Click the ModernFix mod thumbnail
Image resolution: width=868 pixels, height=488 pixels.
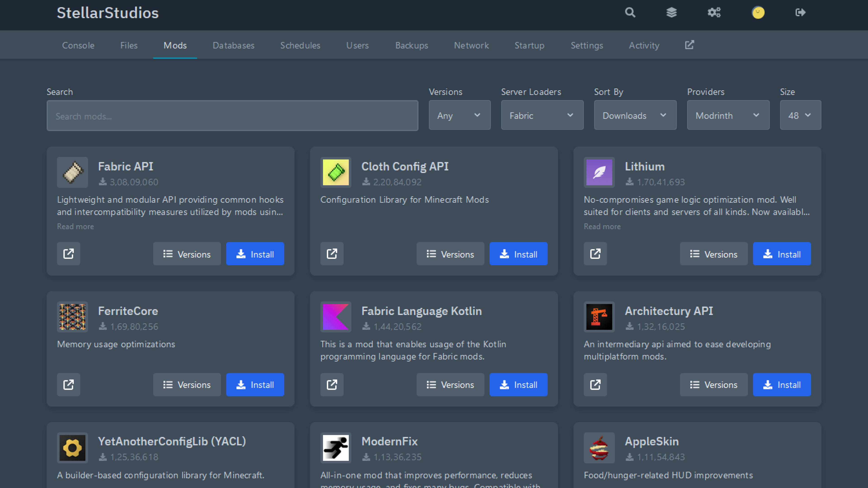[x=336, y=448]
